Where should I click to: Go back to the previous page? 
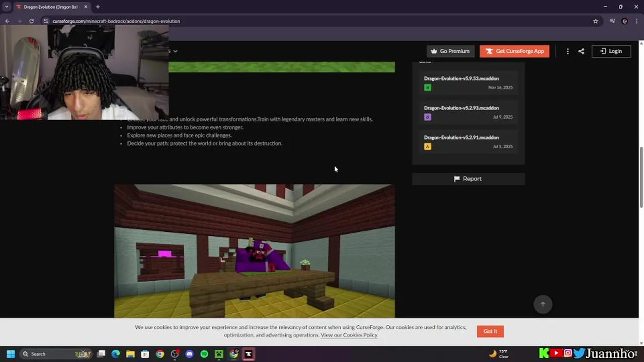(7, 21)
